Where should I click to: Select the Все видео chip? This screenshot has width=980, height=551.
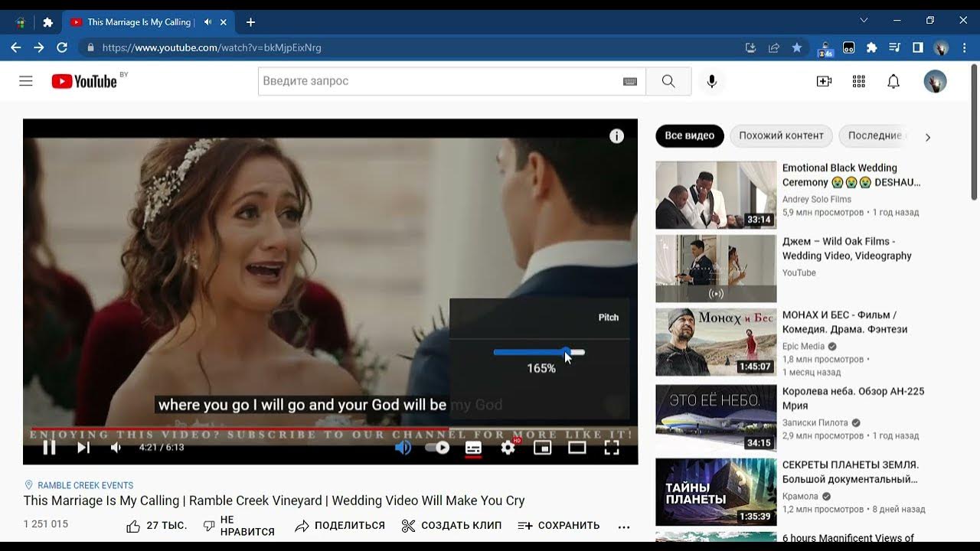tap(689, 135)
